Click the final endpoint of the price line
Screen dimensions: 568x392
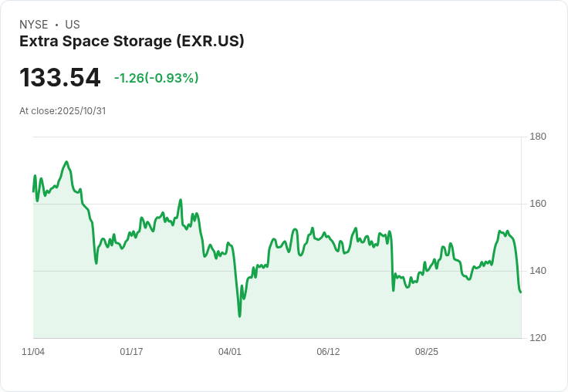point(520,292)
